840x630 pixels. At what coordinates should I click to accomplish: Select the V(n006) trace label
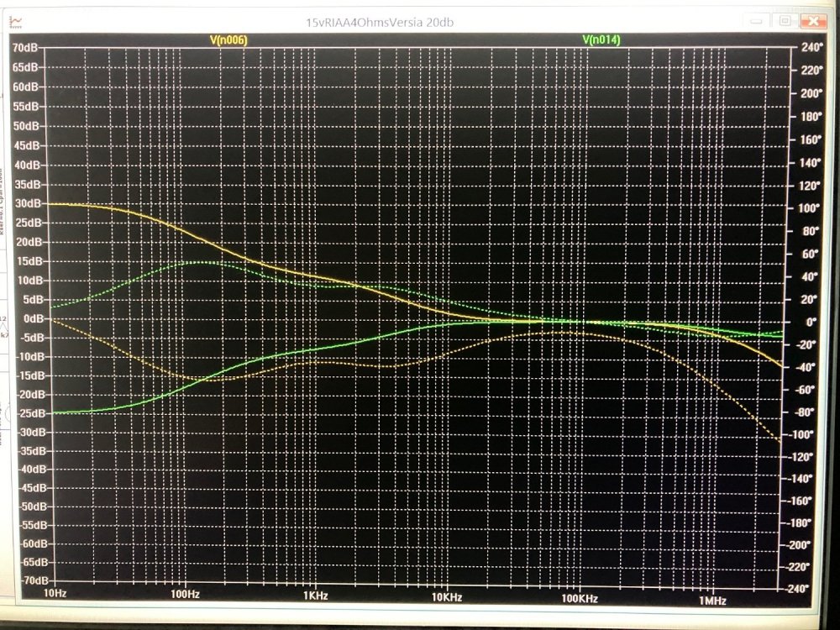coord(228,39)
